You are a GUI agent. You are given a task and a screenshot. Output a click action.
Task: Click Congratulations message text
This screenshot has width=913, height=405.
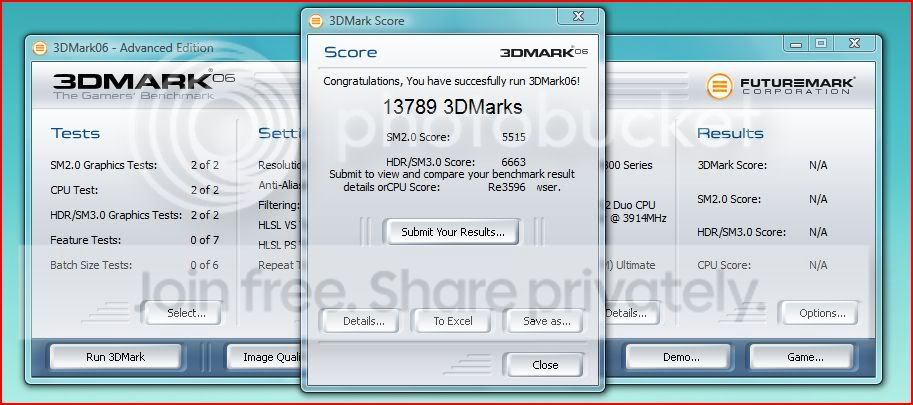(452, 81)
